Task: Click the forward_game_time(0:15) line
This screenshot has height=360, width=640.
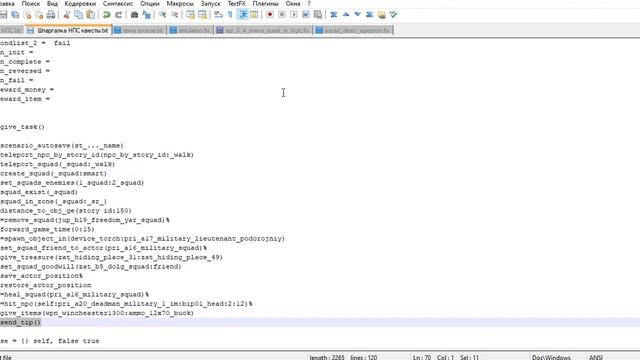Action: coord(47,229)
